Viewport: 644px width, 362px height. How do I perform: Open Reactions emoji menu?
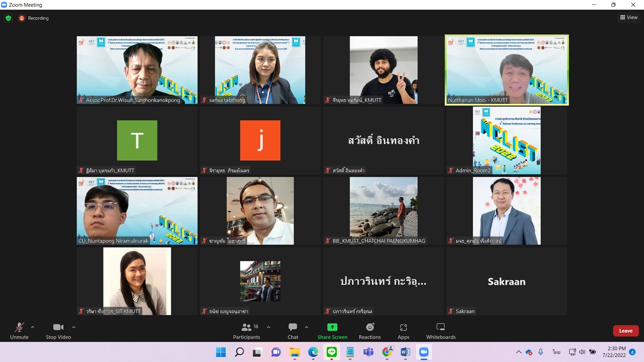coord(370,331)
